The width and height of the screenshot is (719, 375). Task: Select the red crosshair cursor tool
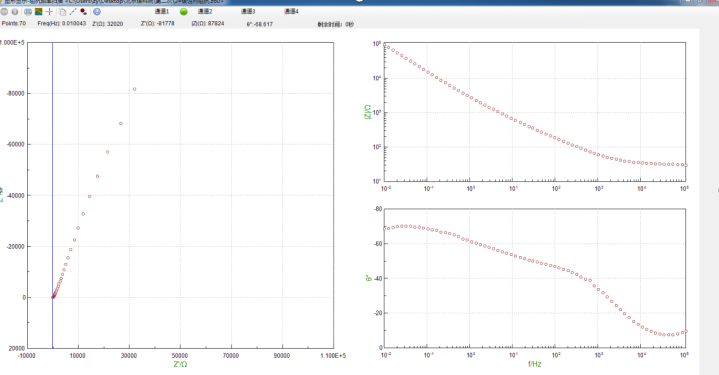[x=49, y=11]
